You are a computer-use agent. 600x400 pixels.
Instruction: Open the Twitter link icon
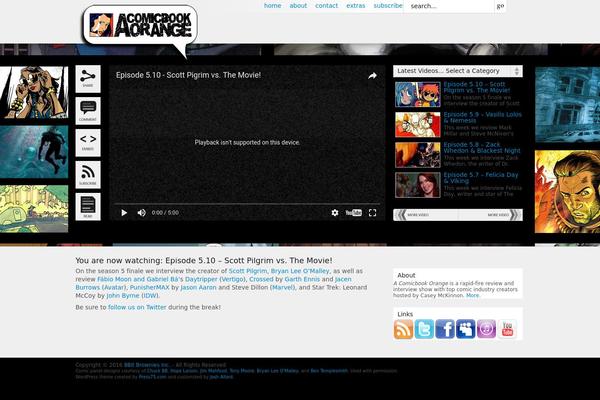[x=424, y=329]
